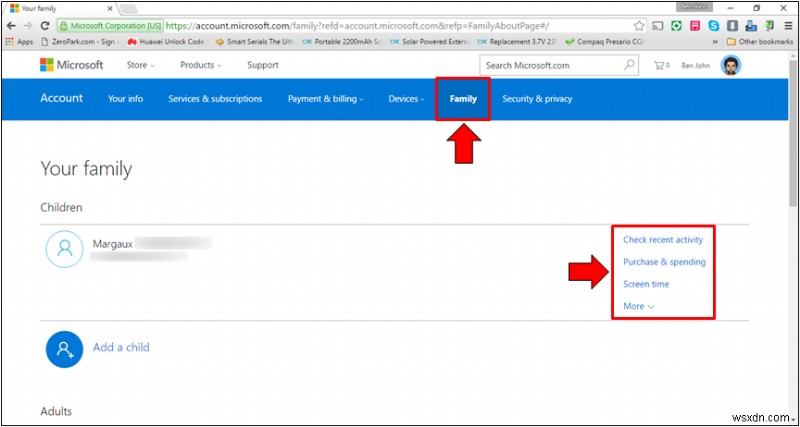Click the search magnifier icon

click(629, 65)
